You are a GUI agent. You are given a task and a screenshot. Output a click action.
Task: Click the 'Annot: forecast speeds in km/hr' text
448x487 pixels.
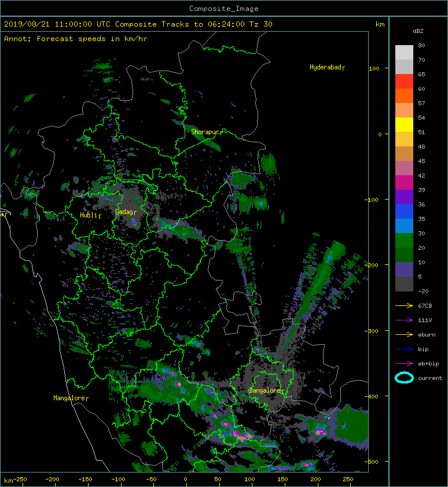click(76, 39)
